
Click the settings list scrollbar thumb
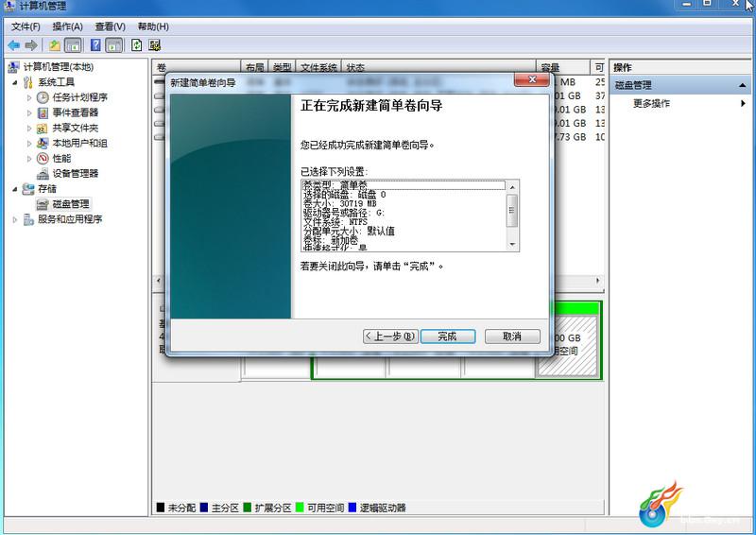click(512, 211)
